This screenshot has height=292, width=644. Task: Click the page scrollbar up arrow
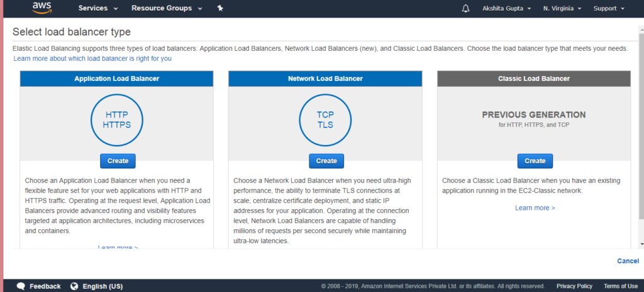pos(641,29)
